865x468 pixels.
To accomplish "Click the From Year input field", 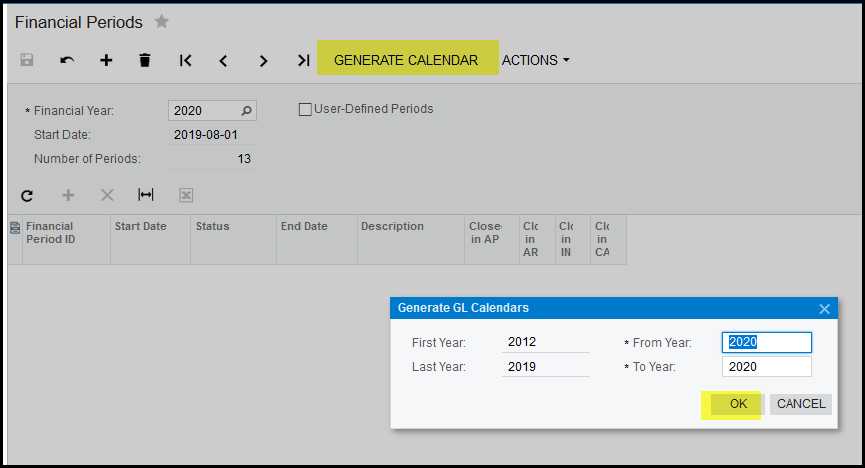I will pyautogui.click(x=766, y=342).
